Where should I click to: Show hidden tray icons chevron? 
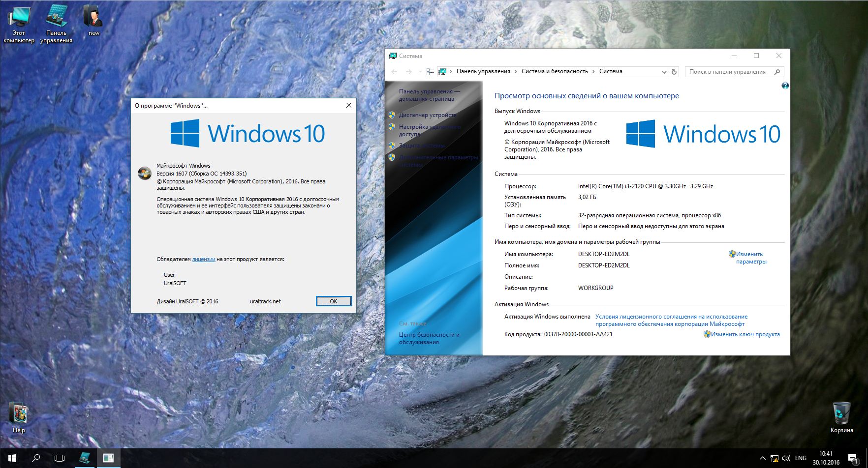[762, 458]
